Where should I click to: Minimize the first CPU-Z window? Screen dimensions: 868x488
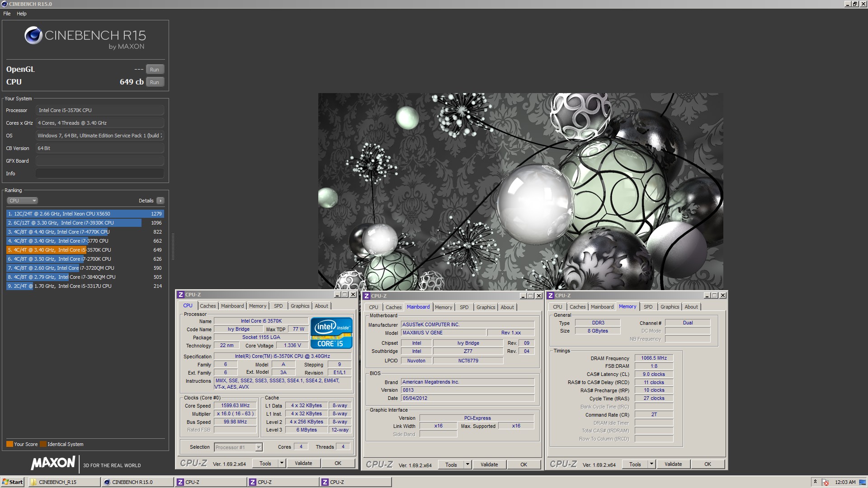tap(337, 295)
